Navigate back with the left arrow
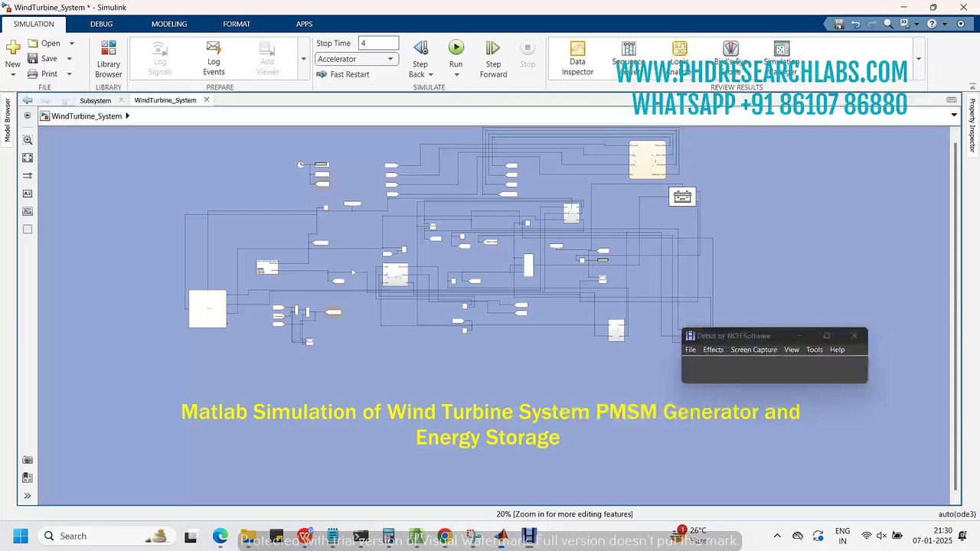The width and height of the screenshot is (980, 551). click(x=28, y=100)
